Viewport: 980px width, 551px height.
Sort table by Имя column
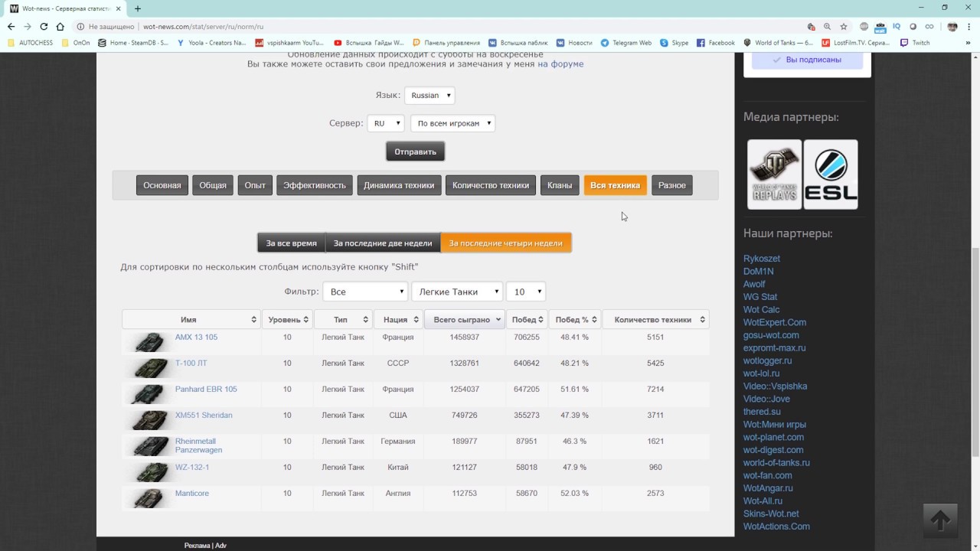pyautogui.click(x=191, y=320)
